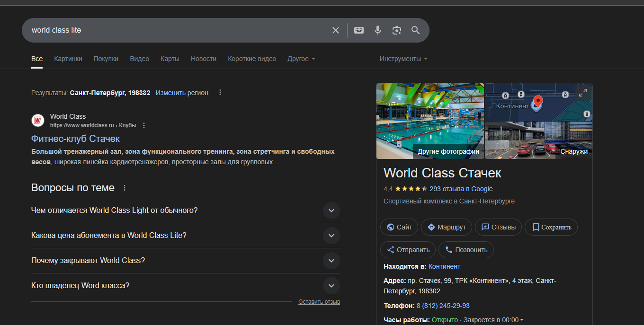Click Оставить отзыв feedback link
The image size is (644, 325).
coord(319,302)
